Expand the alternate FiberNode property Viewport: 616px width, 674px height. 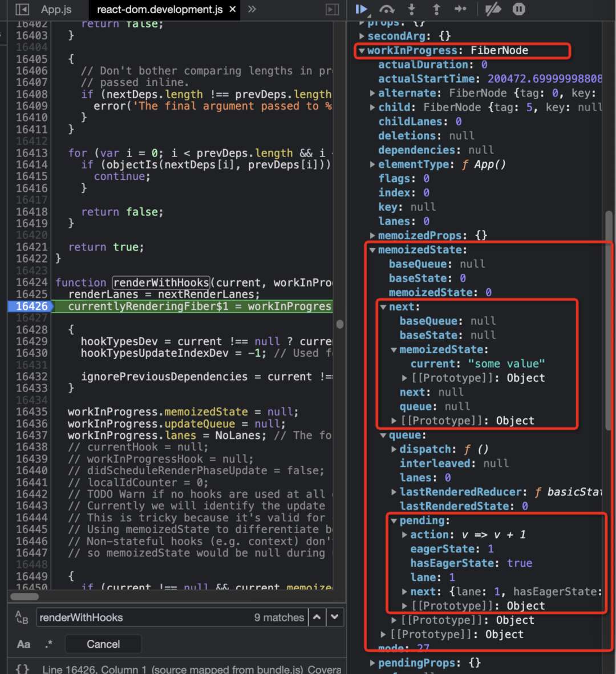(x=372, y=93)
